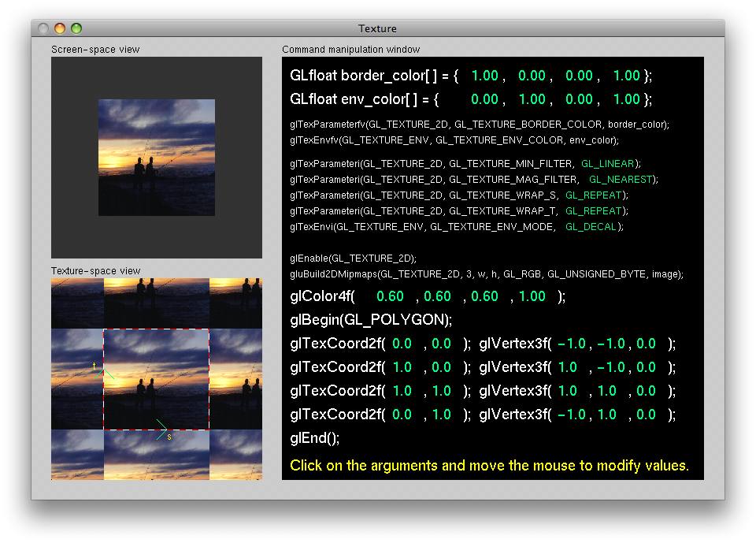
Task: Select the z value of the last glVertex3f
Action: (646, 415)
